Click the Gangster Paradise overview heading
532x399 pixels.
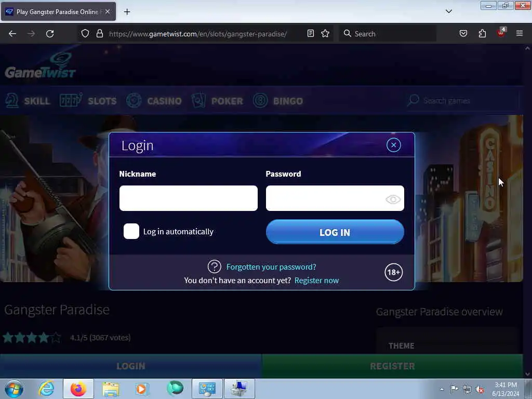tap(440, 312)
